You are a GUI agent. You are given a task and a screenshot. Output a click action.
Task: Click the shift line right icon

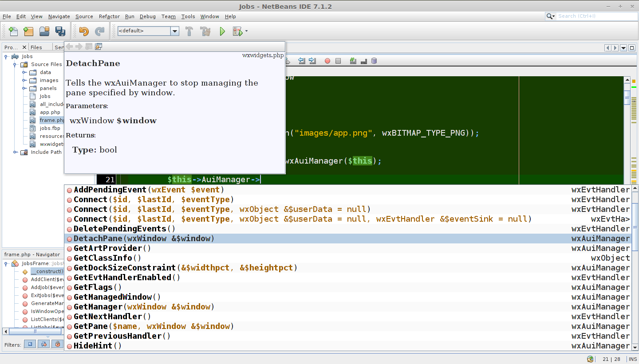click(x=312, y=61)
